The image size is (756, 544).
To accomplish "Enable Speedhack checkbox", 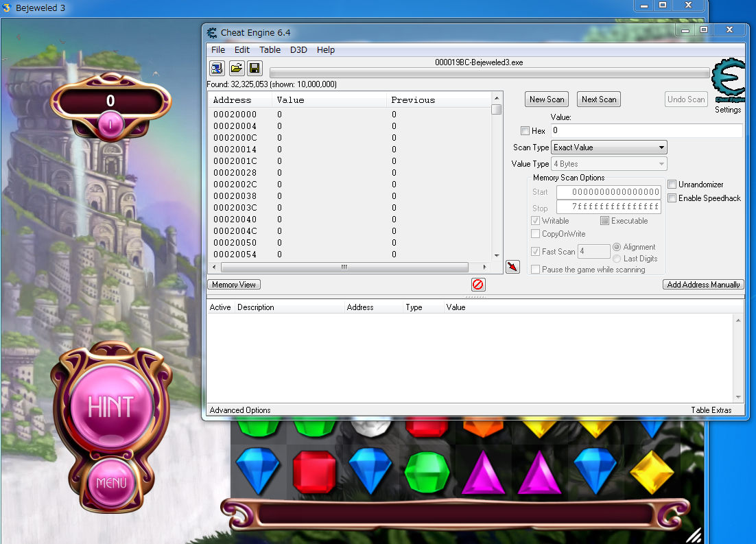I will [672, 198].
